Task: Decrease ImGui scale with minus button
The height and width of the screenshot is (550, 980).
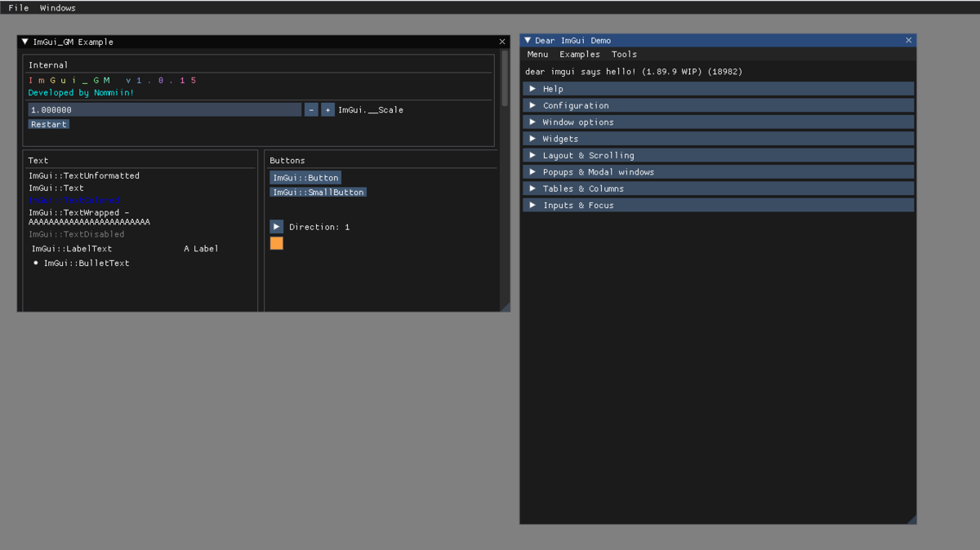Action: 311,109
